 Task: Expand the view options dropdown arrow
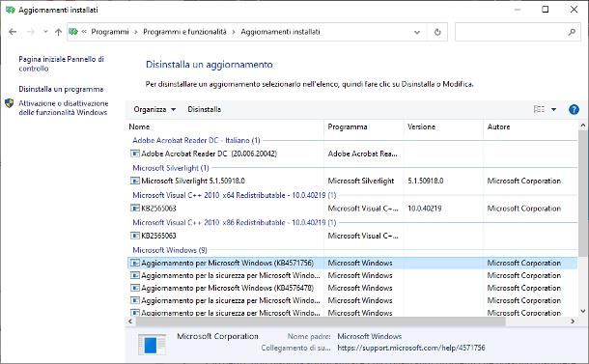[x=553, y=110]
